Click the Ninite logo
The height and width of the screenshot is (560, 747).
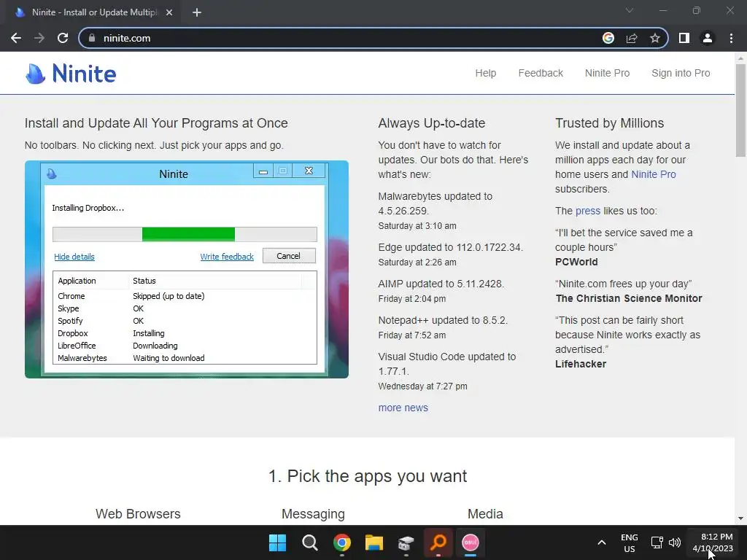71,74
